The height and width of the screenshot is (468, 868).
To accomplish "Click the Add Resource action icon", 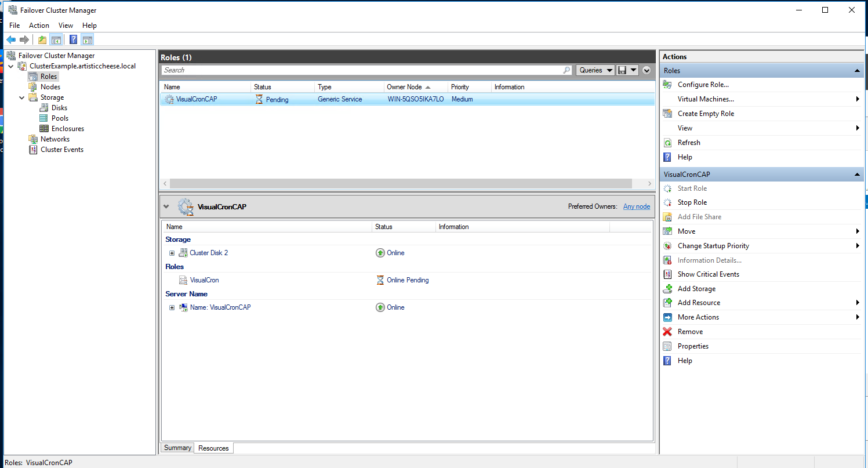I will [667, 303].
